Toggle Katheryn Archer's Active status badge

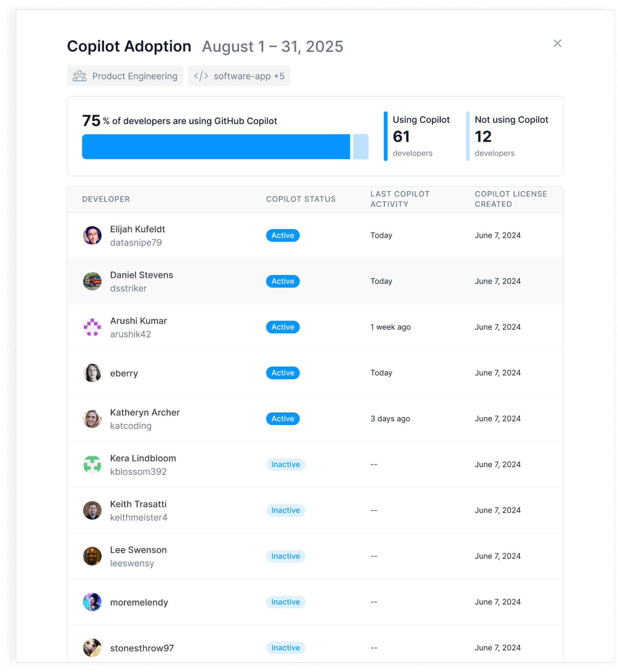[x=282, y=419]
